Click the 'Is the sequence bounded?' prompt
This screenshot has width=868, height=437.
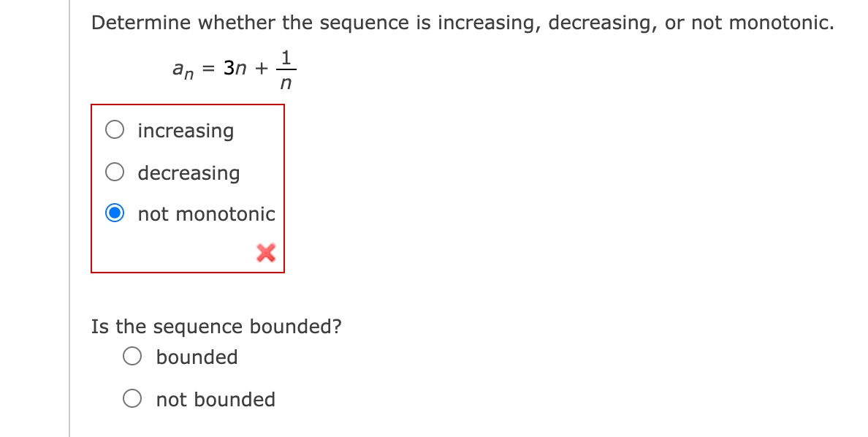[x=217, y=326]
